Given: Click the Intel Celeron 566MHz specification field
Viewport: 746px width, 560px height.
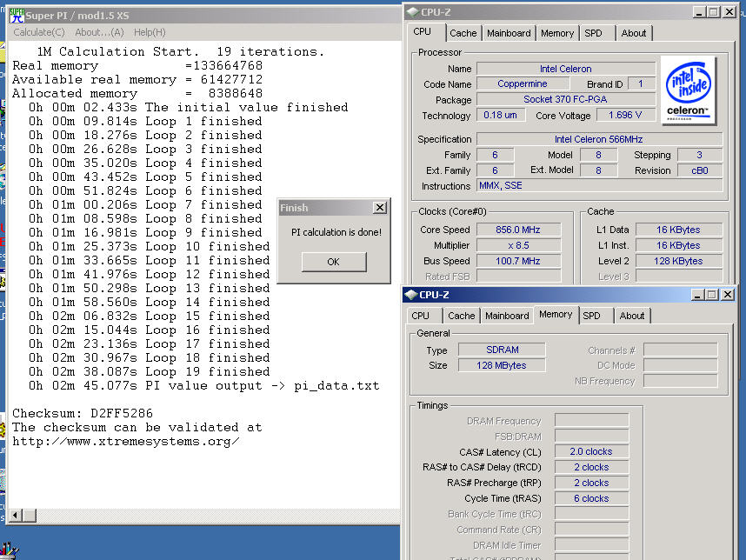Looking at the screenshot, I should pos(599,139).
